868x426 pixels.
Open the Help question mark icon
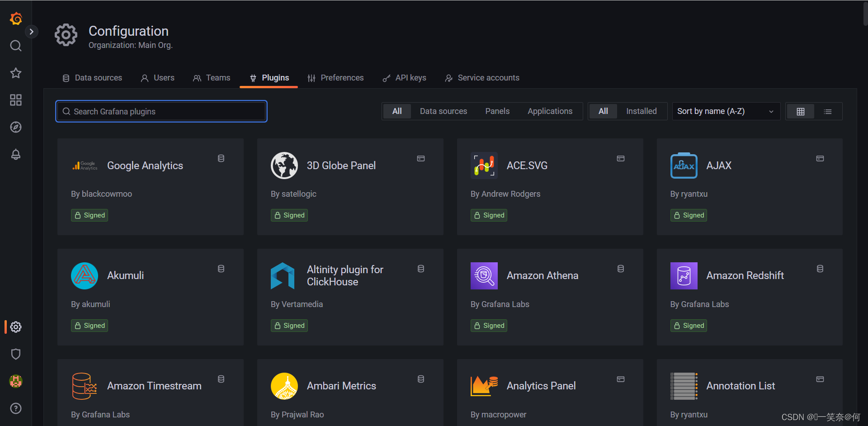pyautogui.click(x=16, y=408)
